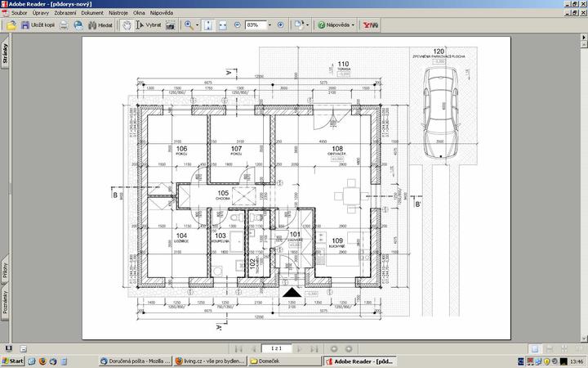Click the Print icon in toolbar
Viewport: 588px width, 368px height.
(x=64, y=25)
